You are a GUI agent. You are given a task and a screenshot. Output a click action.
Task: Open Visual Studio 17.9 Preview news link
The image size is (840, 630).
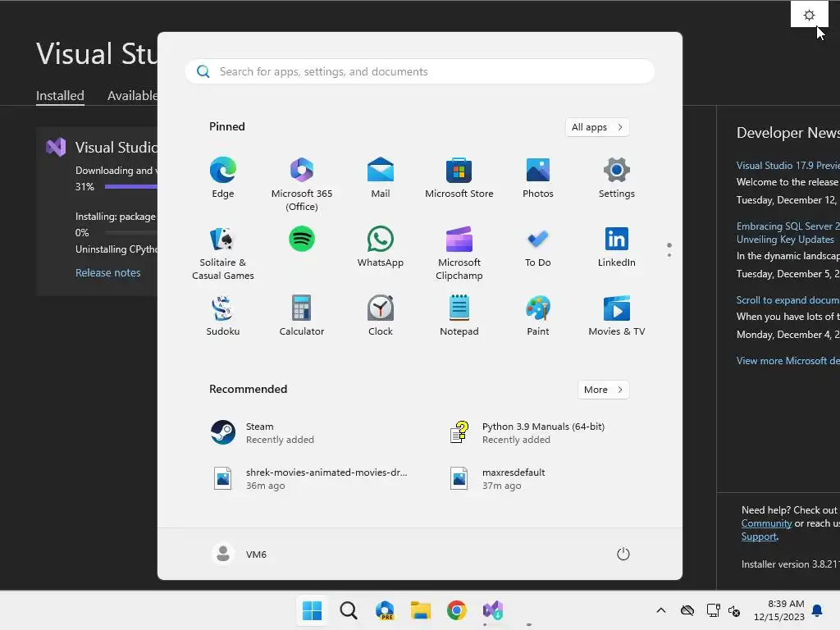(x=787, y=166)
